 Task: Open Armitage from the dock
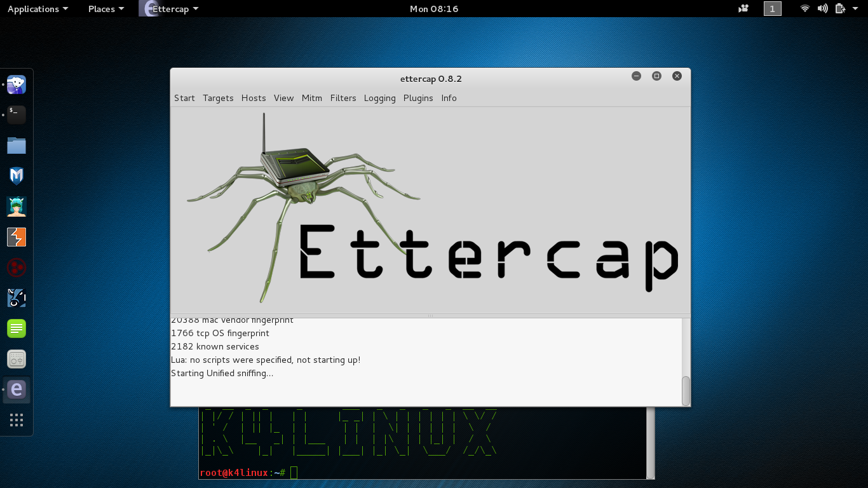[x=17, y=207]
